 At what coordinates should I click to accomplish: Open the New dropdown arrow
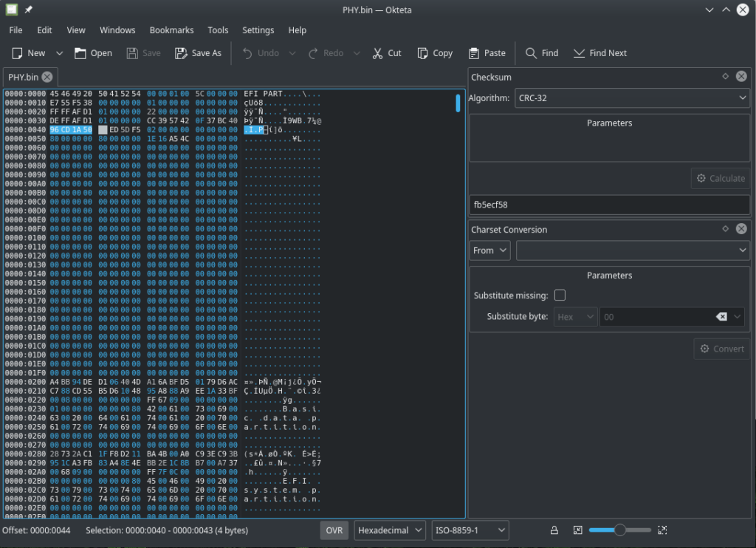pos(59,53)
